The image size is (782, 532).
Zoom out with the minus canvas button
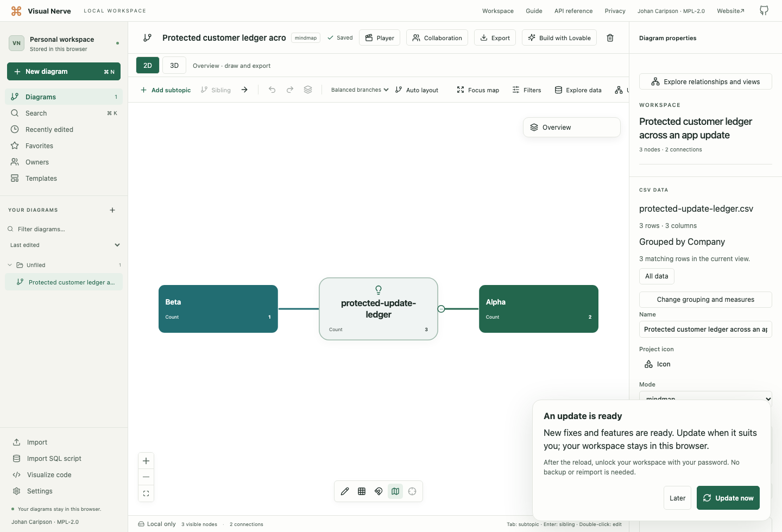click(x=146, y=477)
